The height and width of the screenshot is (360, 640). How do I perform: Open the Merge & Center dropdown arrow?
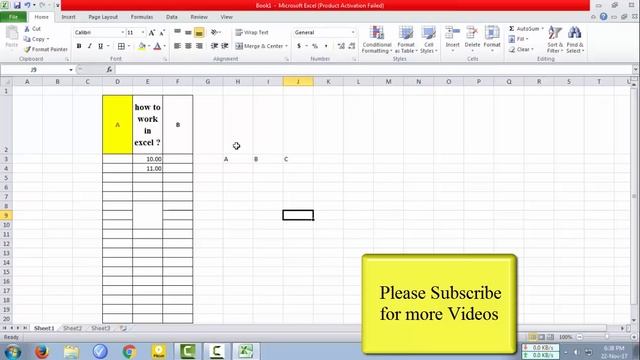(x=287, y=46)
